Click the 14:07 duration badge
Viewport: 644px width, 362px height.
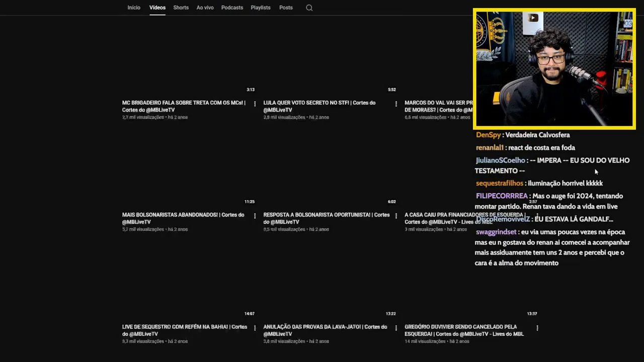[250, 314]
